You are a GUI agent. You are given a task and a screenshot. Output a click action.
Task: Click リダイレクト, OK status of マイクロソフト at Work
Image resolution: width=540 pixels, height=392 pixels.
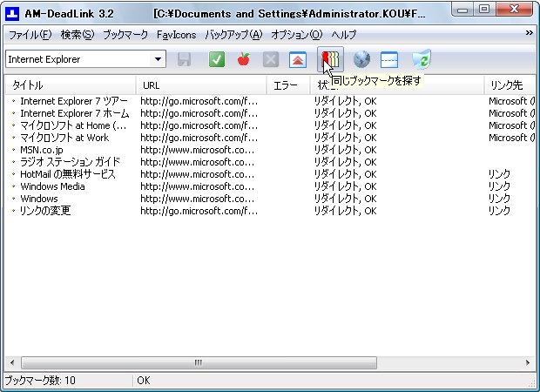click(346, 138)
